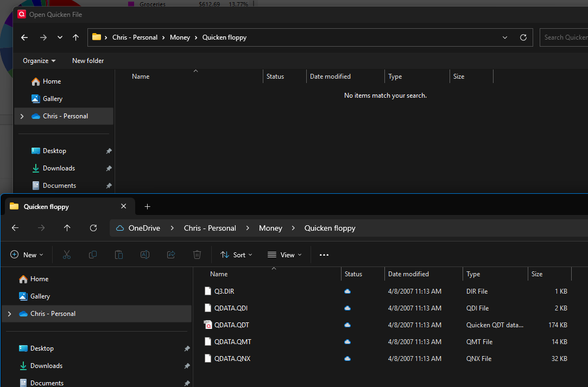
Task: Add a new Explorer tab
Action: coord(147,207)
